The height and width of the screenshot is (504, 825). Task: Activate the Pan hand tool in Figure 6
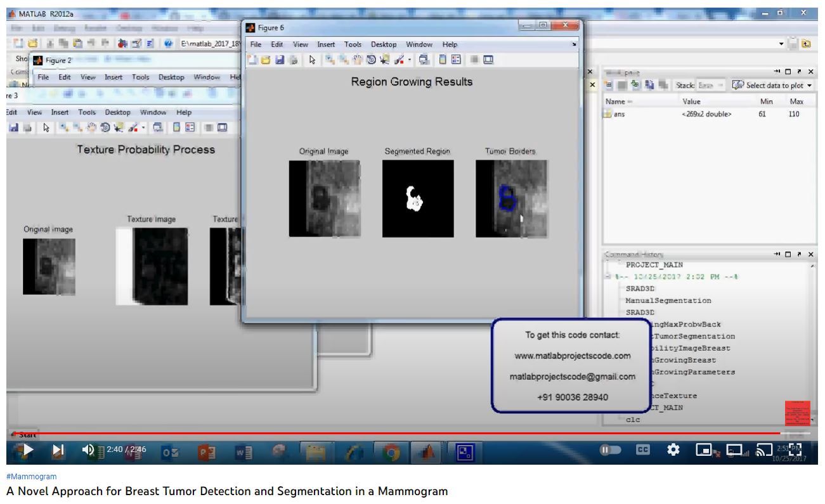tap(358, 60)
